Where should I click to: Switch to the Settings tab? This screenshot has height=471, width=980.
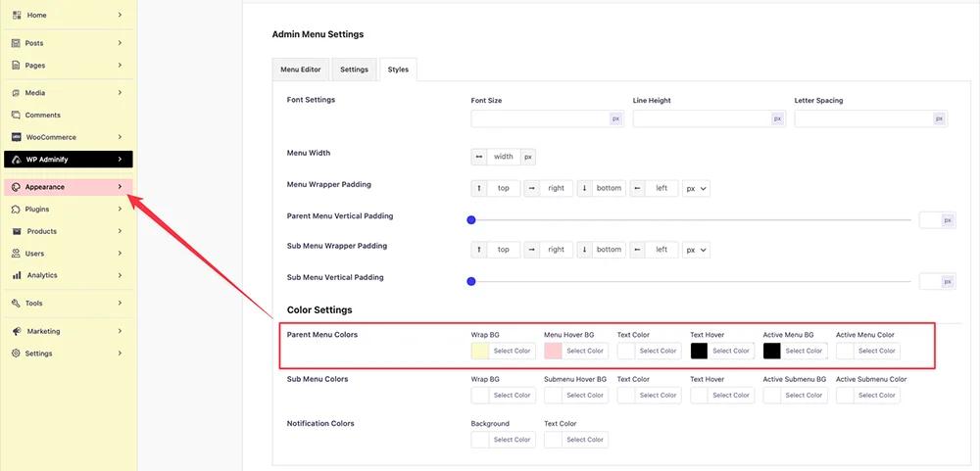point(354,70)
